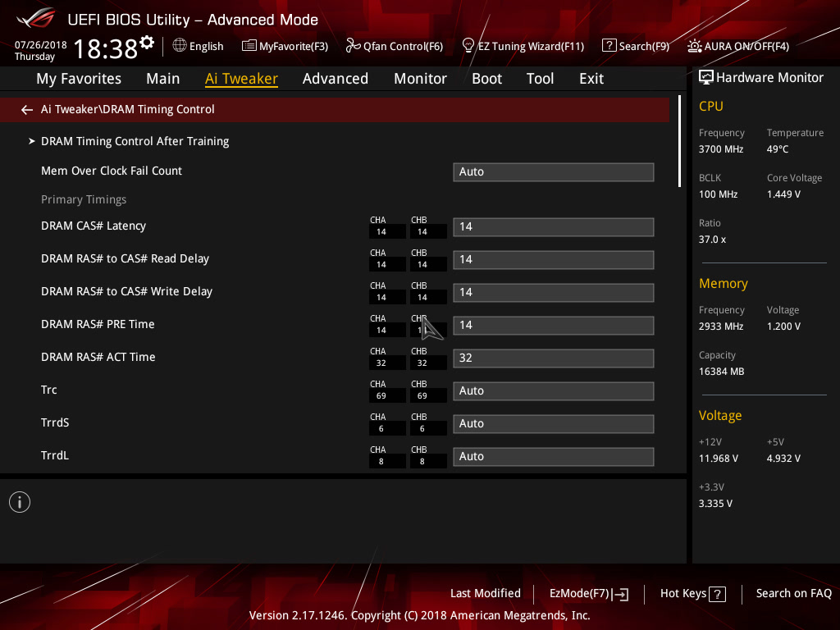Select RAS# to CAS# Write Delay field

tap(554, 293)
